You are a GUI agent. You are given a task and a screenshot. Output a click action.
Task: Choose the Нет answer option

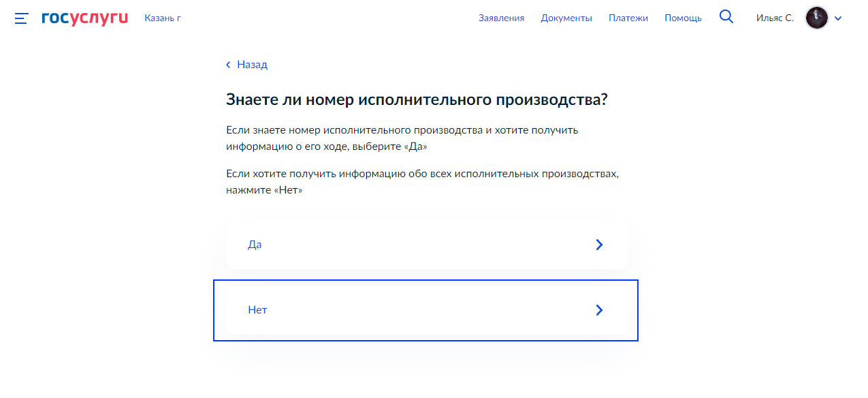257,310
